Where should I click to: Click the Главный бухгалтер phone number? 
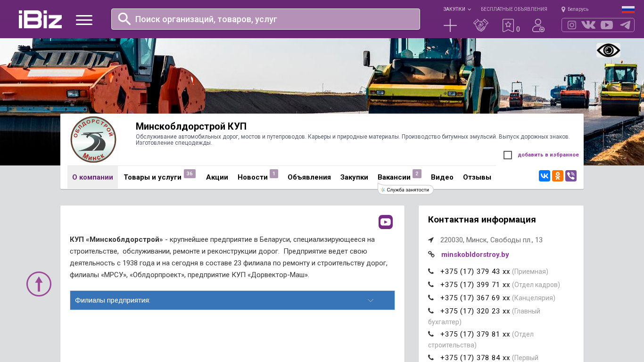pos(475,311)
